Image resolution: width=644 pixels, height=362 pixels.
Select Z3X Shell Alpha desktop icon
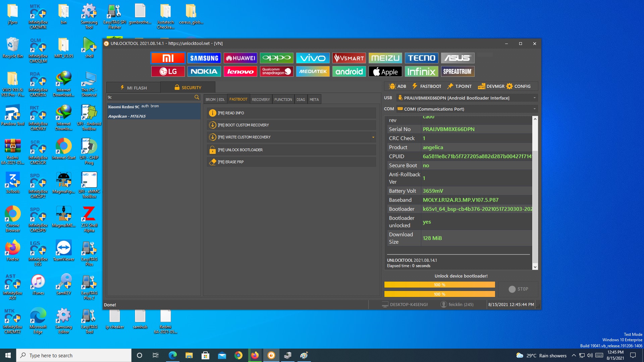89,219
